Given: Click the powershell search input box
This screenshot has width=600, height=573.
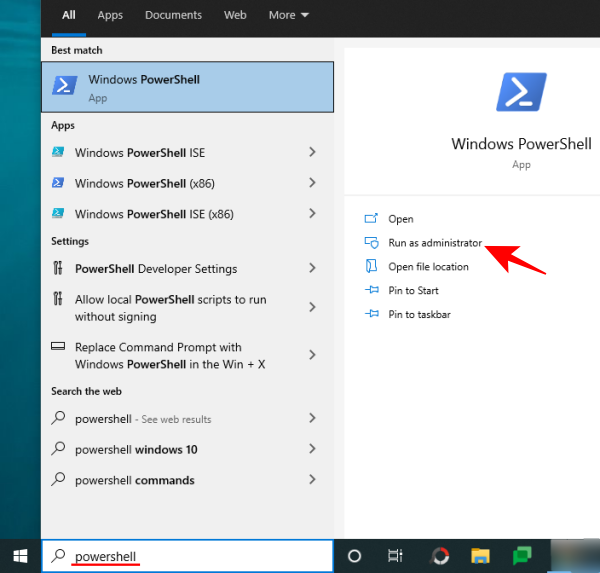Looking at the screenshot, I should (190, 556).
